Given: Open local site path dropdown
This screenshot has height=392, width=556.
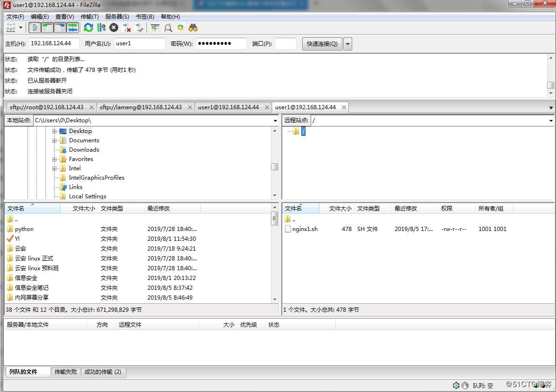Looking at the screenshot, I should coord(275,120).
